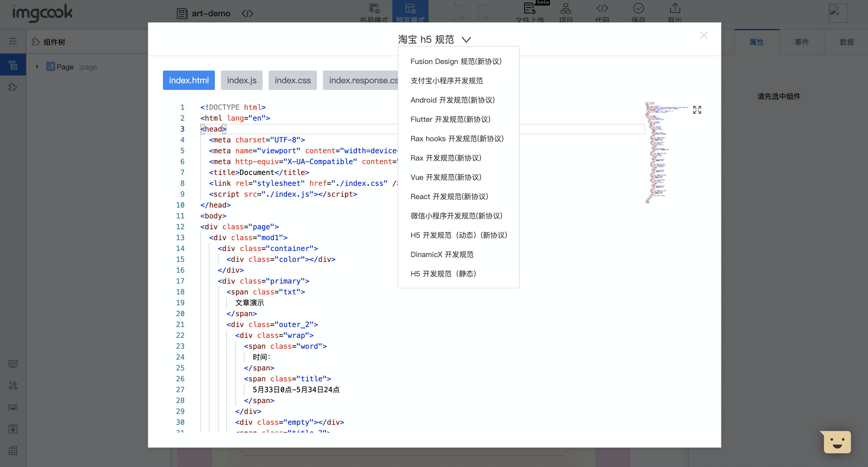
Task: Click the document list icon at sidebar bottom
Action: coord(13,451)
